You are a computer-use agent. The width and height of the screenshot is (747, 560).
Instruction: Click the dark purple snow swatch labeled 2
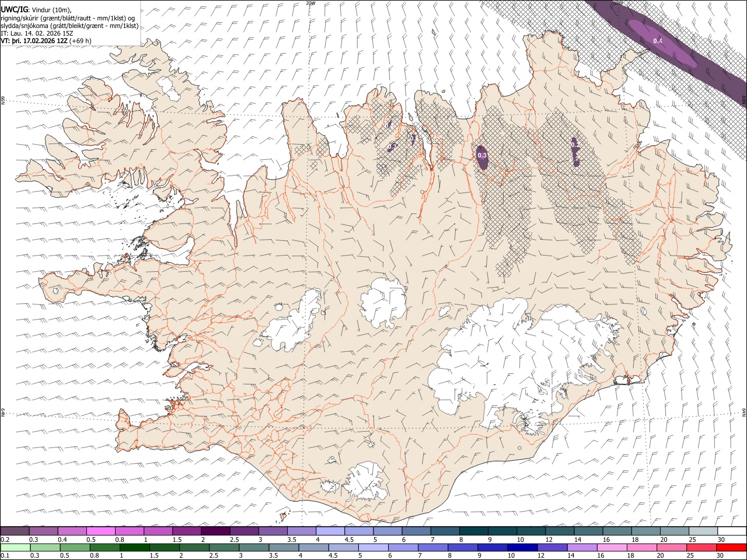[x=215, y=531]
